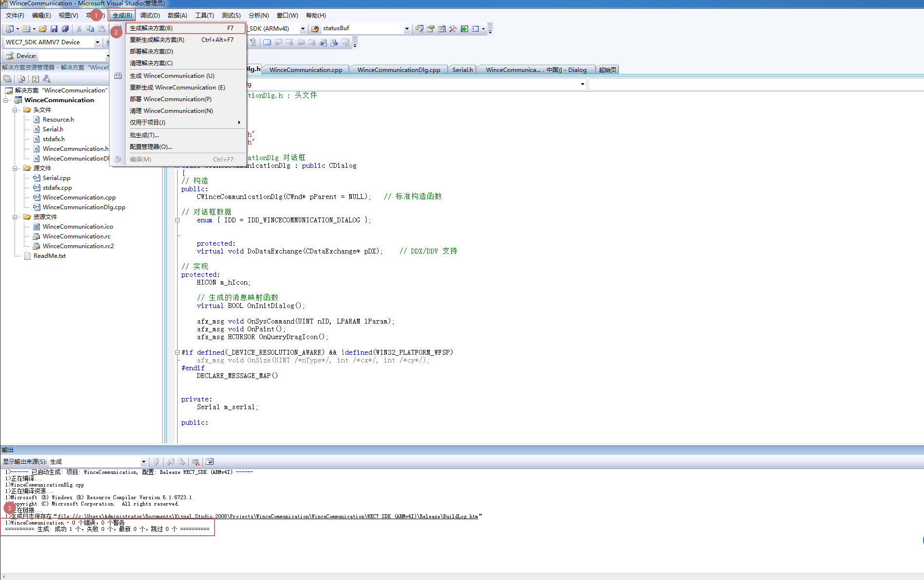Collapse the #if defined code region
Viewport: 924px width, 580px height.
[x=178, y=353]
